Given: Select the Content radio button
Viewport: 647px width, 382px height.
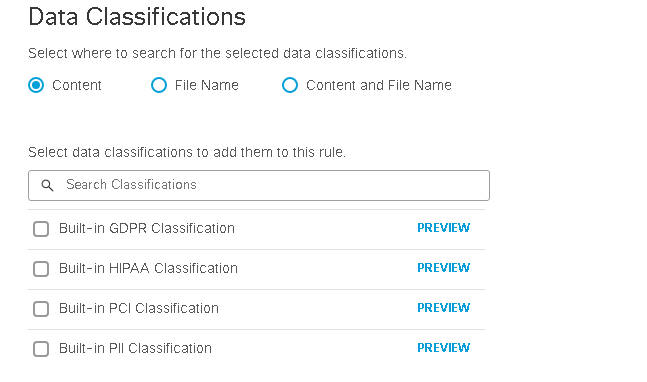Looking at the screenshot, I should [36, 85].
